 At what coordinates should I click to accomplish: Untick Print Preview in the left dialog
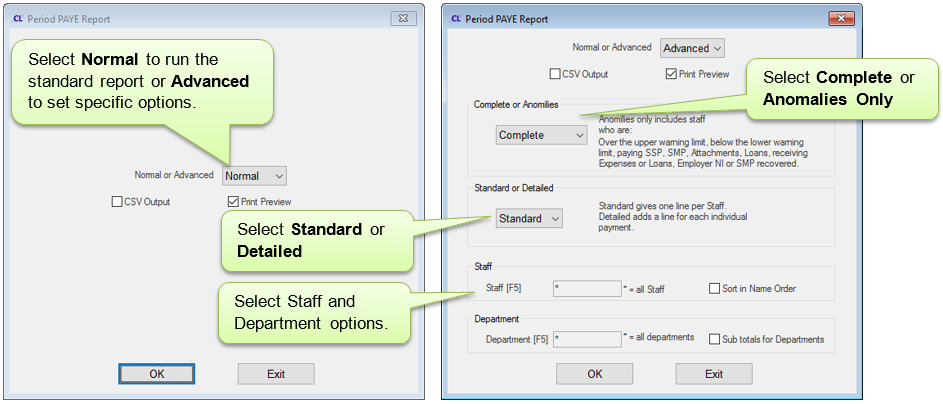coord(232,202)
